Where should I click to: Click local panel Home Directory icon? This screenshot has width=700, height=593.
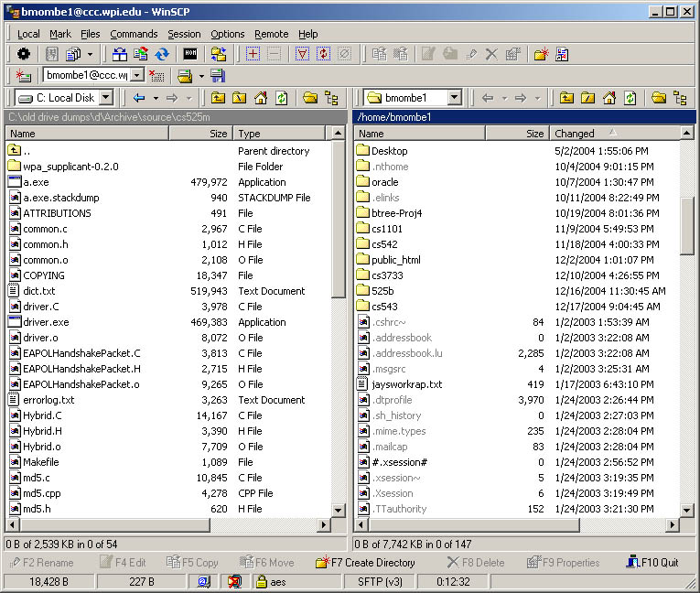point(261,98)
